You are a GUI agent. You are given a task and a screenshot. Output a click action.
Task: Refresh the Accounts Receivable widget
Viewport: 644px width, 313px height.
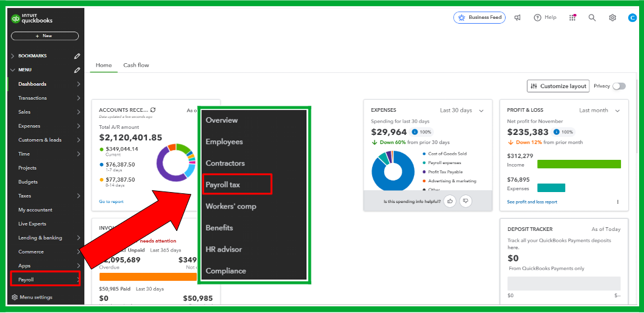pos(153,110)
